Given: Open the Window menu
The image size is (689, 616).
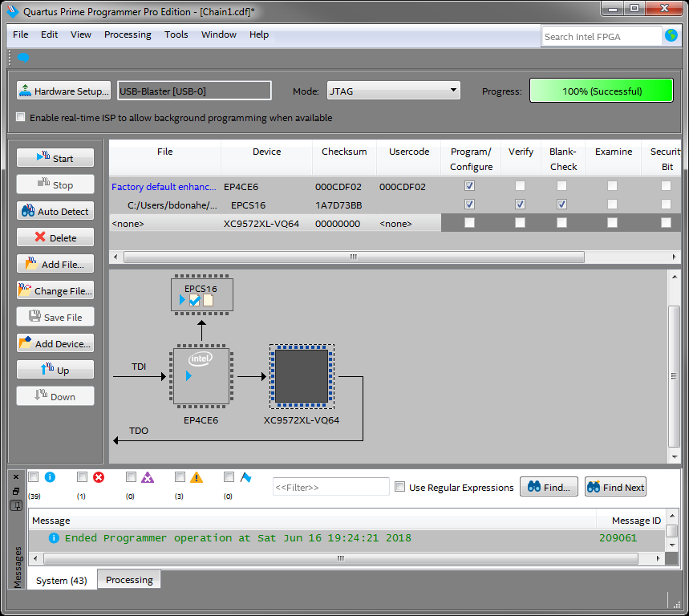Looking at the screenshot, I should pos(219,34).
